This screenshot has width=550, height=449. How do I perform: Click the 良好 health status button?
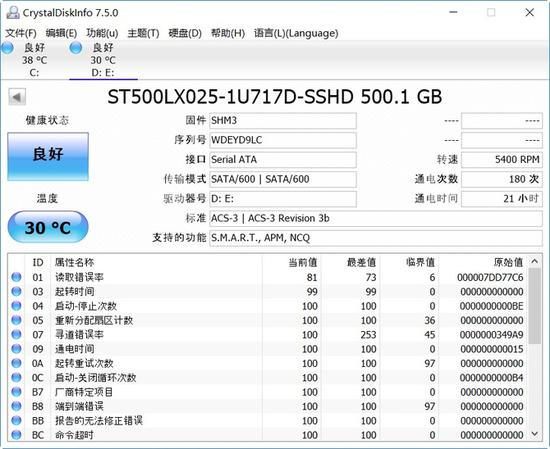(x=48, y=156)
